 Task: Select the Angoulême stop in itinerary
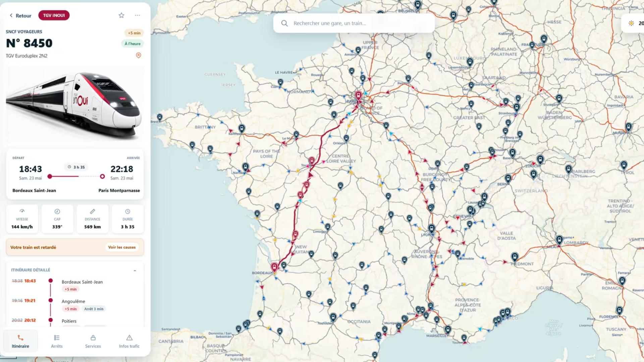pos(73,301)
